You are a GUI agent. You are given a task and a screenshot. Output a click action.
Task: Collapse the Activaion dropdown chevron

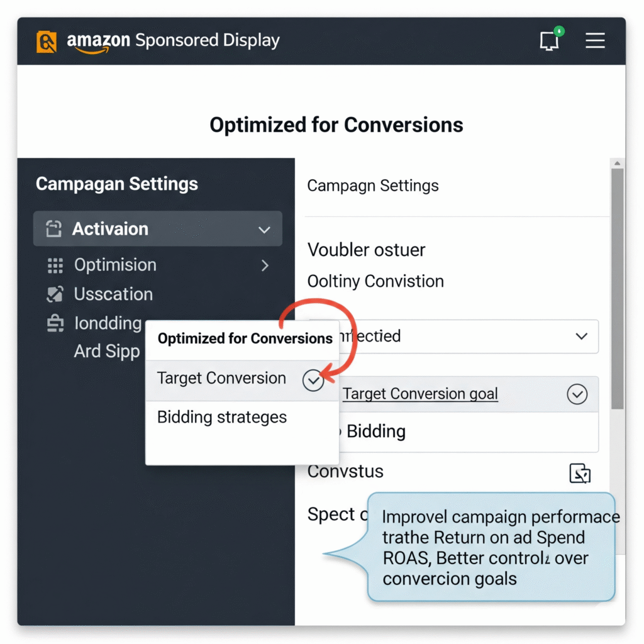pos(264,229)
